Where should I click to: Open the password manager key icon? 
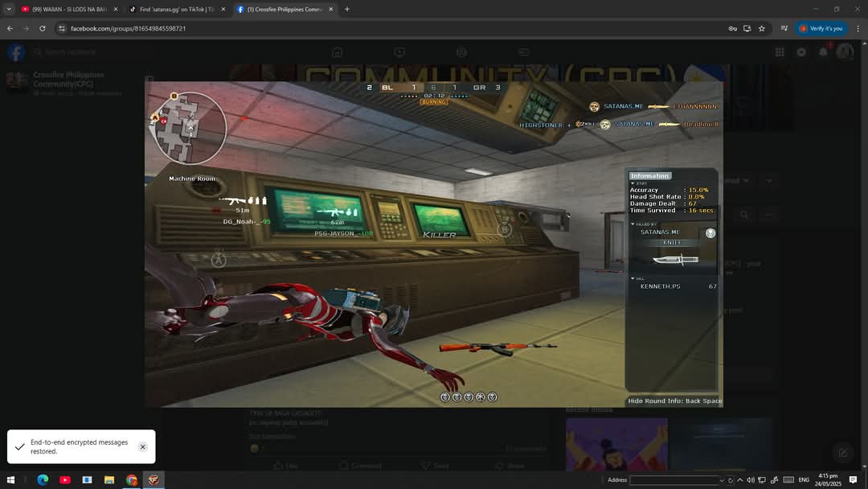(x=732, y=28)
